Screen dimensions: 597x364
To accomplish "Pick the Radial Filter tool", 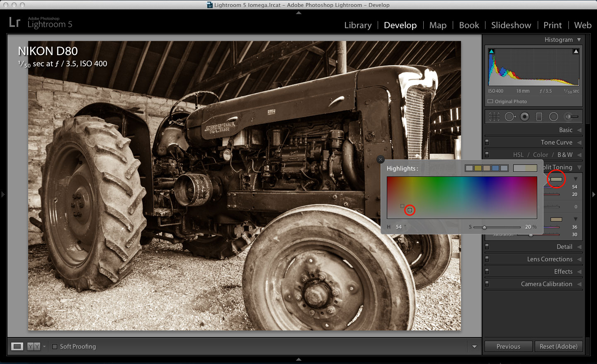I will (553, 117).
